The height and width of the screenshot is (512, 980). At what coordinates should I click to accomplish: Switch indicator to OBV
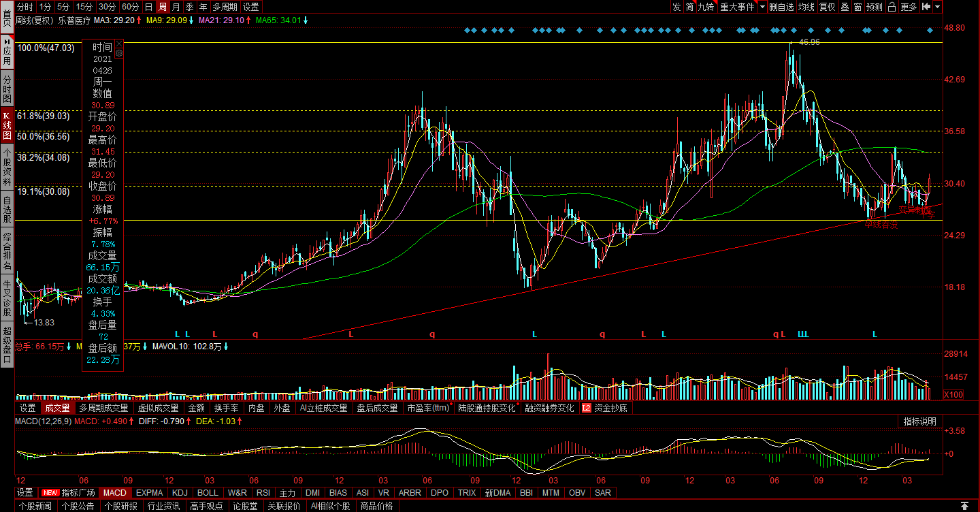[x=577, y=492]
